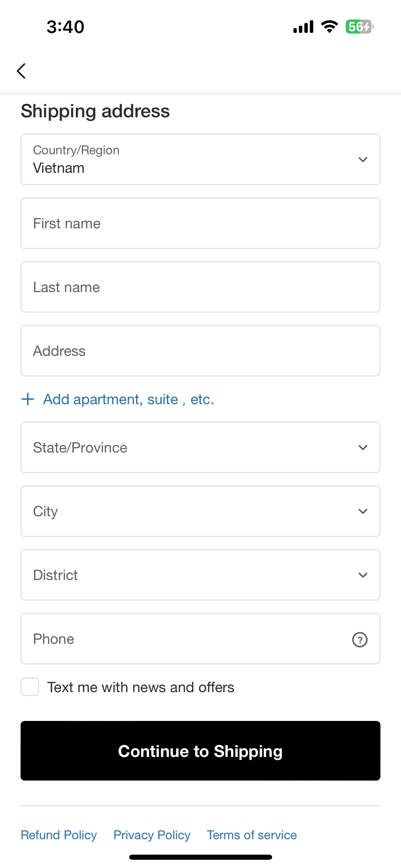Enable Text me with news and offers
401x868 pixels.
pos(30,687)
